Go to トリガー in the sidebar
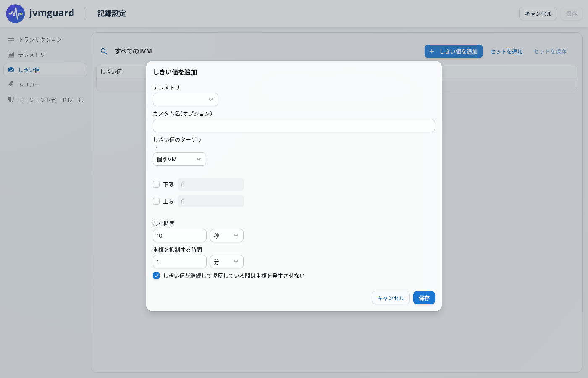 45,85
